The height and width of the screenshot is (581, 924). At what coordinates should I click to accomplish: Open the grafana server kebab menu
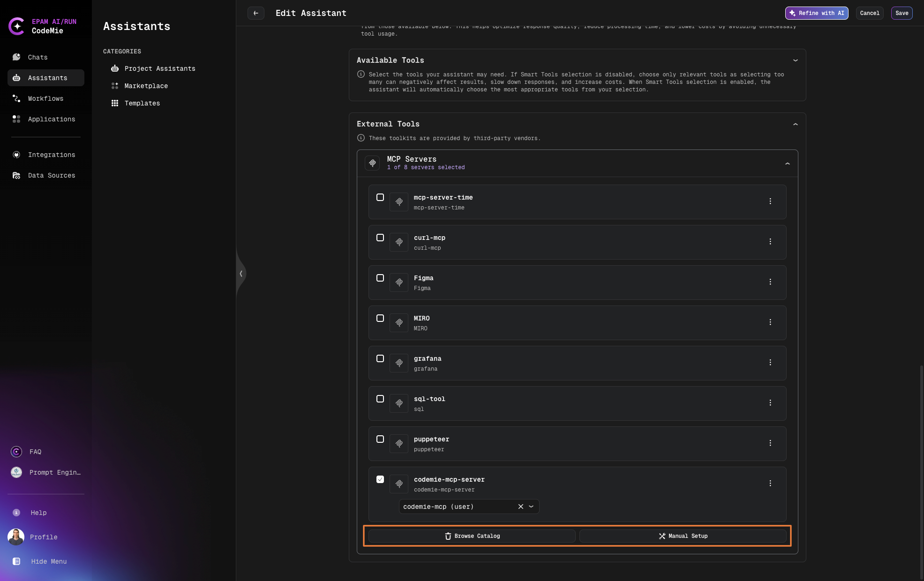pyautogui.click(x=770, y=363)
